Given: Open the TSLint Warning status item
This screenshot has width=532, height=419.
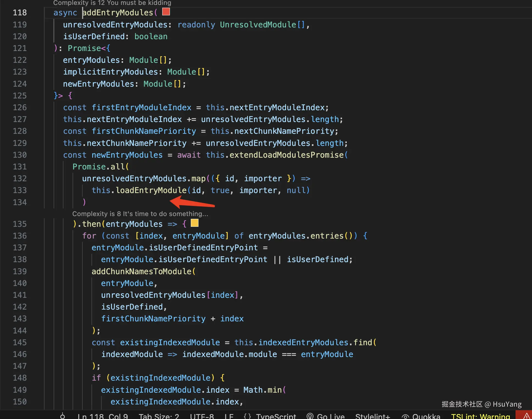Looking at the screenshot, I should 480,416.
